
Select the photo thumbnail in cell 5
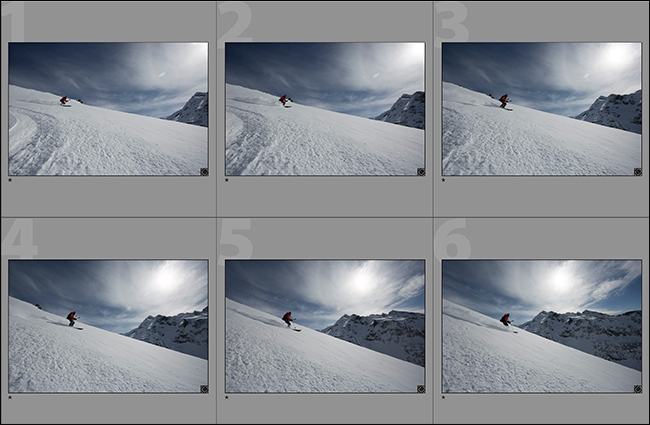pos(325,326)
